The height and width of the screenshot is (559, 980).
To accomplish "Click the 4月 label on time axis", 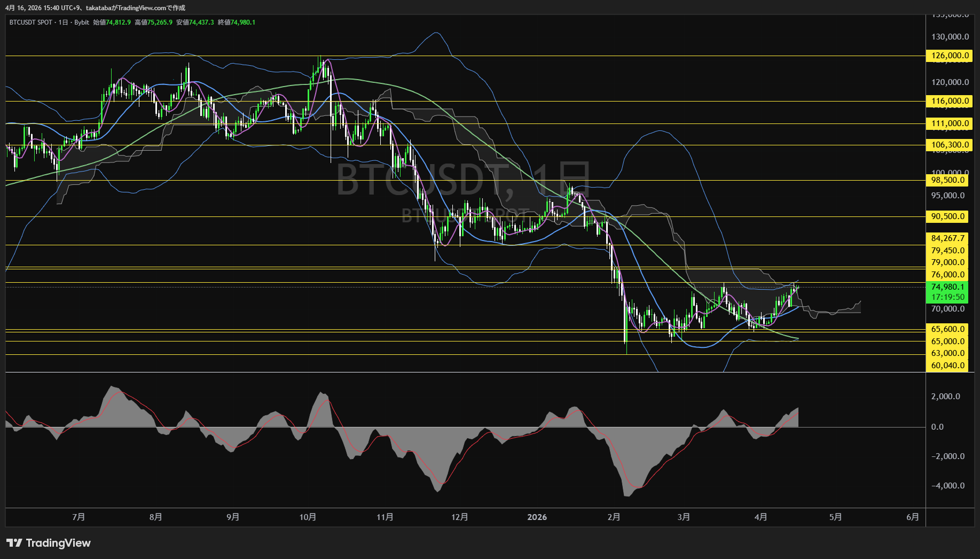I will (x=761, y=517).
